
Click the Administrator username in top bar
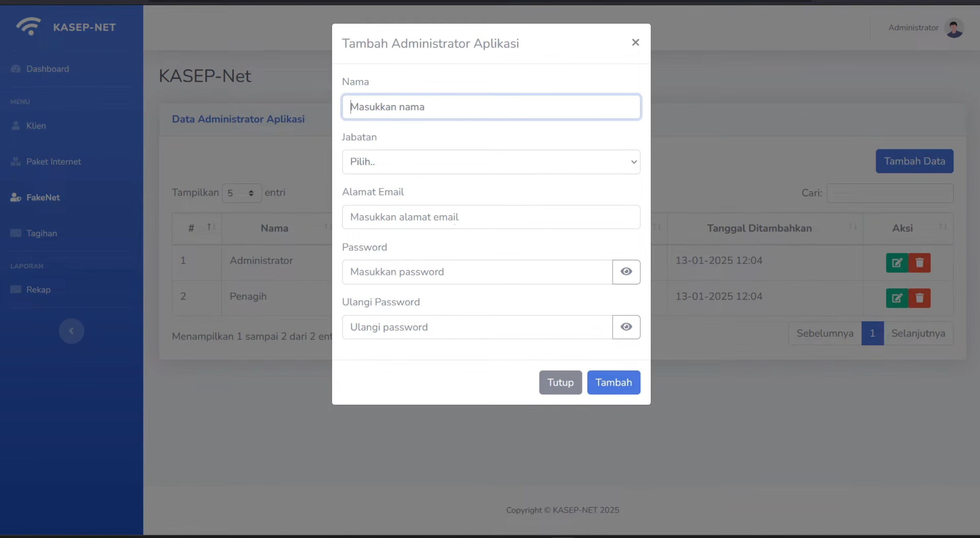click(x=913, y=28)
